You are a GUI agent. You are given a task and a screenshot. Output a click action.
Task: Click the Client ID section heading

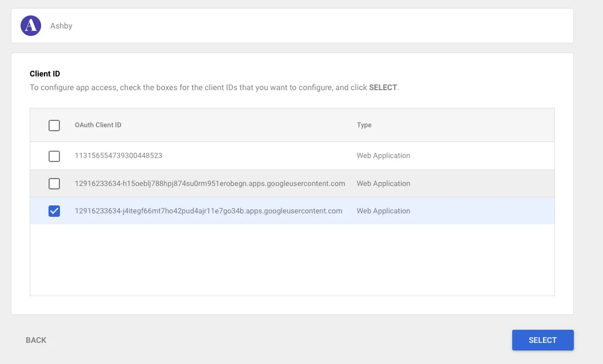click(45, 74)
